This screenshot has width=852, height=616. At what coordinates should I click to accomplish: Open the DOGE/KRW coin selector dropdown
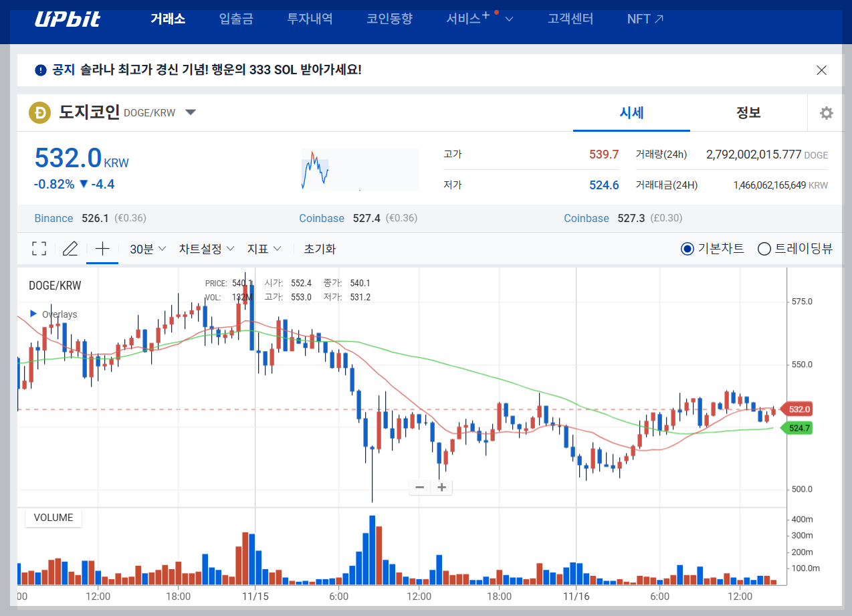(191, 112)
